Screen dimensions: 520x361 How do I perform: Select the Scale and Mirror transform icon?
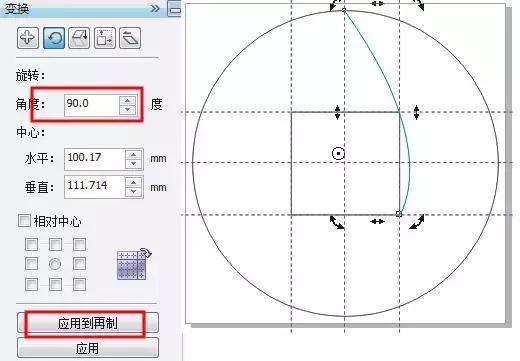click(79, 38)
